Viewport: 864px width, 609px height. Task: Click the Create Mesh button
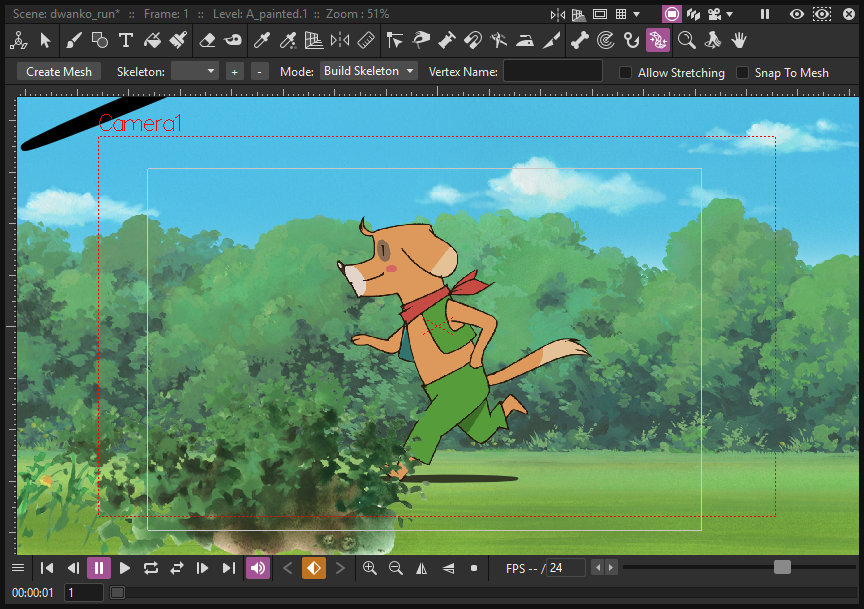(59, 72)
